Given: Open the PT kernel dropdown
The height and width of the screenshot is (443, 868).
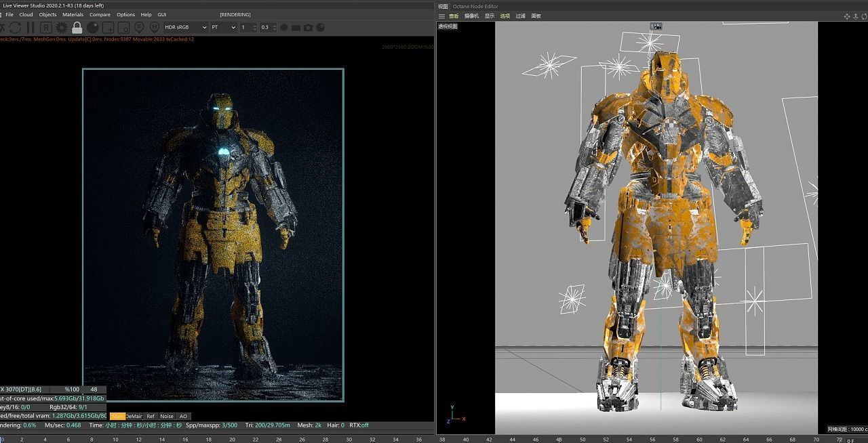Looking at the screenshot, I should [223, 28].
